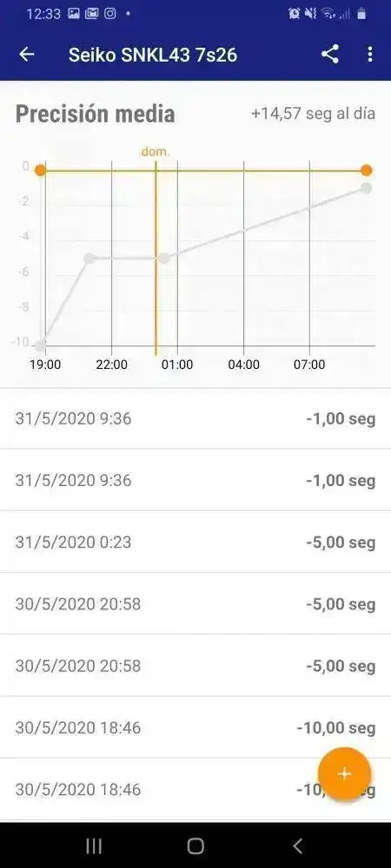Image resolution: width=391 pixels, height=868 pixels.
Task: Tap the +14,57 seg al día value
Action: pyautogui.click(x=313, y=114)
